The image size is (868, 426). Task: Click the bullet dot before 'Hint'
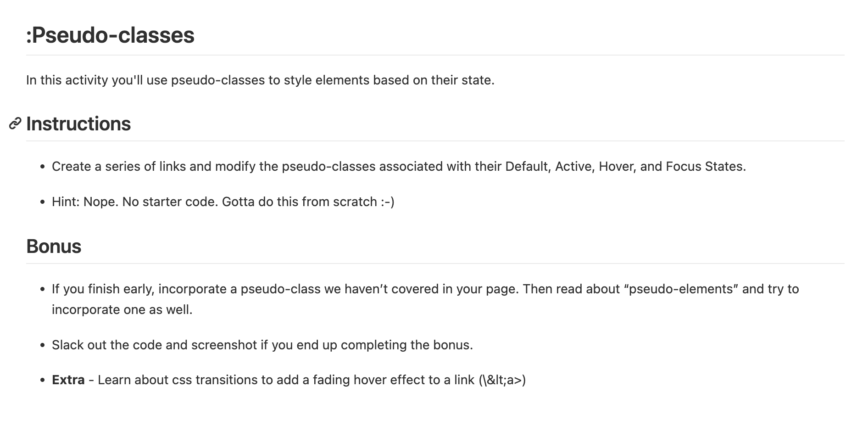pos(43,202)
